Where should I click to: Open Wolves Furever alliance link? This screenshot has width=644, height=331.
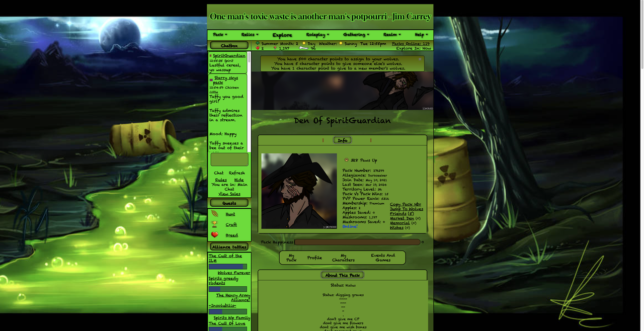[x=233, y=273]
